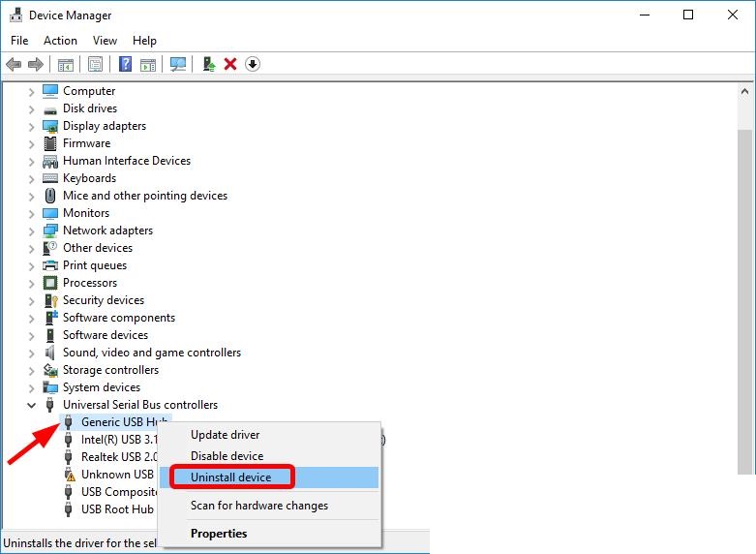Viewport: 756px width, 554px height.
Task: Click the Forward arrow toolbar icon
Action: [36, 64]
